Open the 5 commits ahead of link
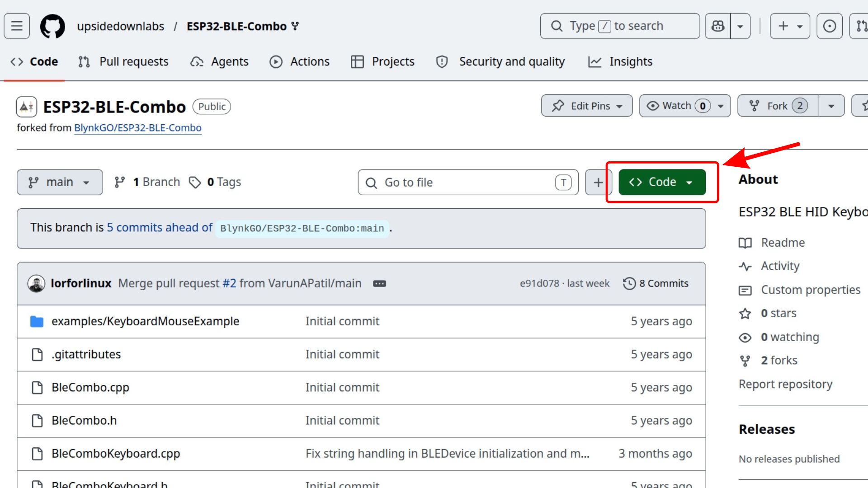Screen dimensions: 868x488 coord(160,227)
